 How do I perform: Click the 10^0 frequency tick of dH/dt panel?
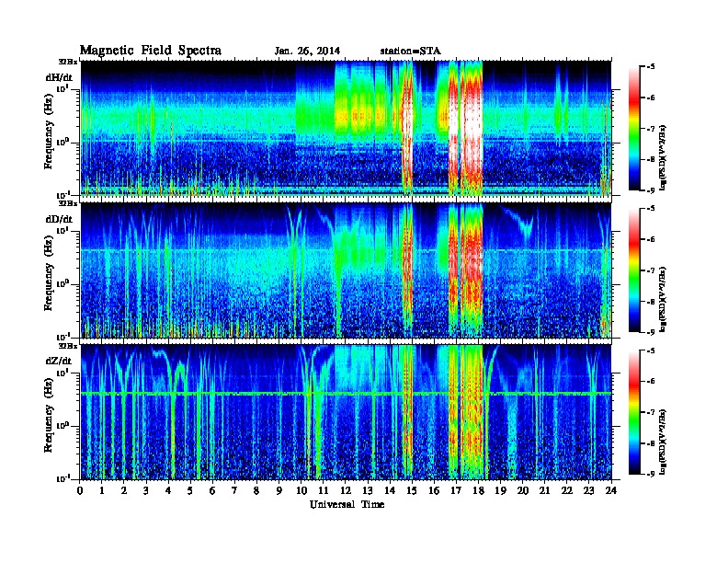point(64,142)
